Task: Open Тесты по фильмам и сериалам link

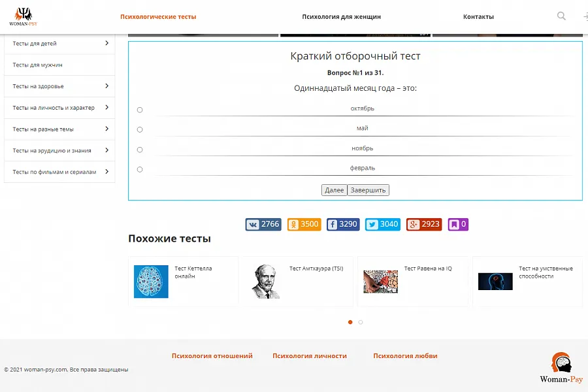Action: [x=54, y=172]
